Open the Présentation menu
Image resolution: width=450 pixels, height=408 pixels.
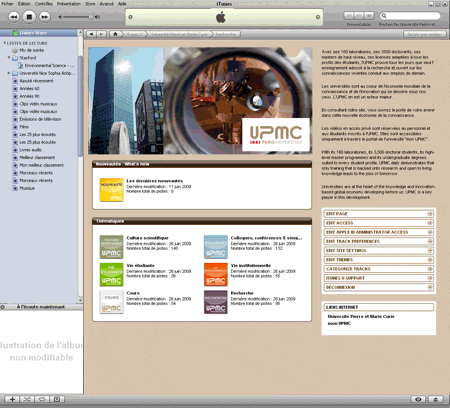pos(69,4)
